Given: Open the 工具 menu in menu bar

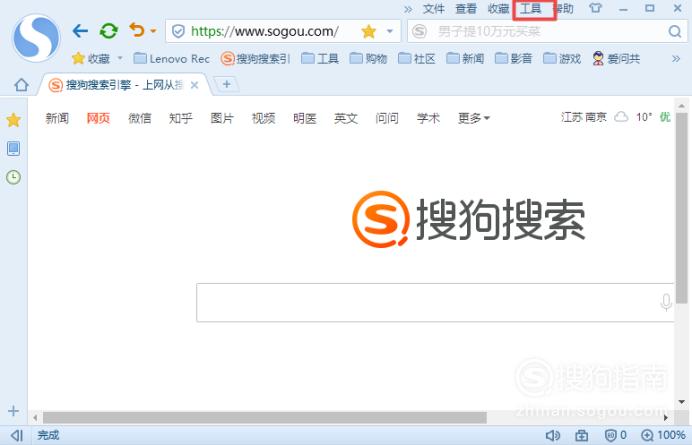Looking at the screenshot, I should (531, 9).
